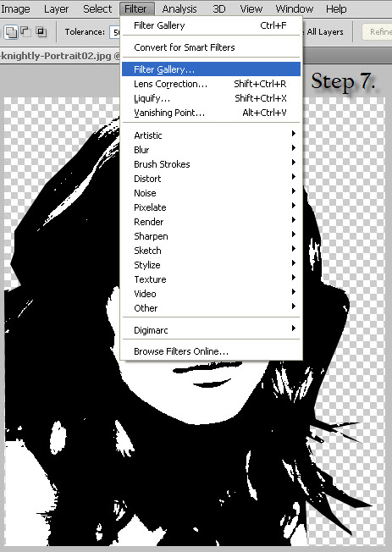The image size is (392, 552).
Task: Expand the Video filter submenu
Action: click(211, 294)
